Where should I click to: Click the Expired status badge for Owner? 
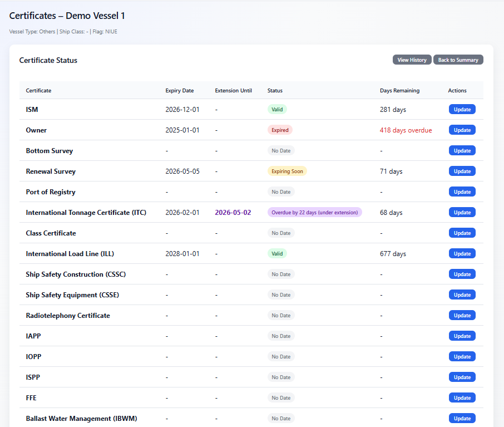pyautogui.click(x=280, y=130)
